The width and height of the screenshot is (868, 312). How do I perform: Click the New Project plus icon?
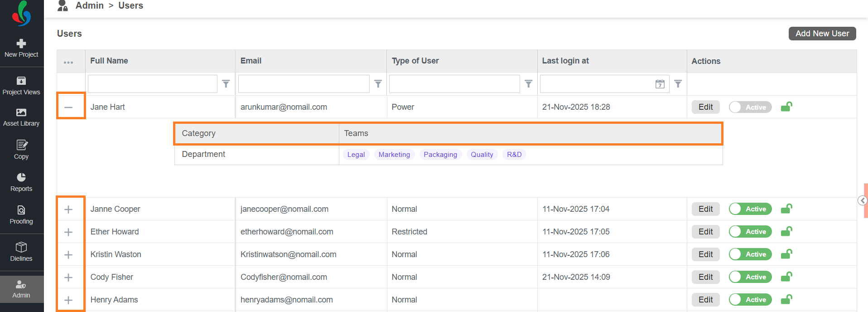(21, 44)
